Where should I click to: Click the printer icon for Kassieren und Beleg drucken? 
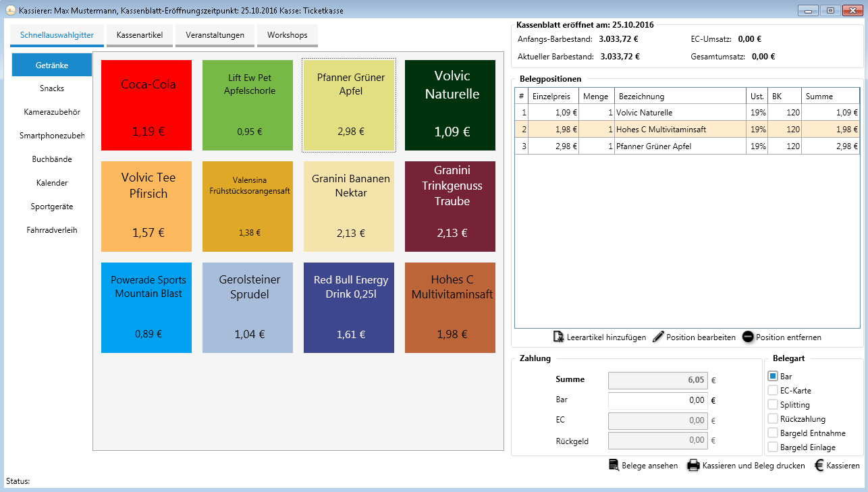(693, 465)
